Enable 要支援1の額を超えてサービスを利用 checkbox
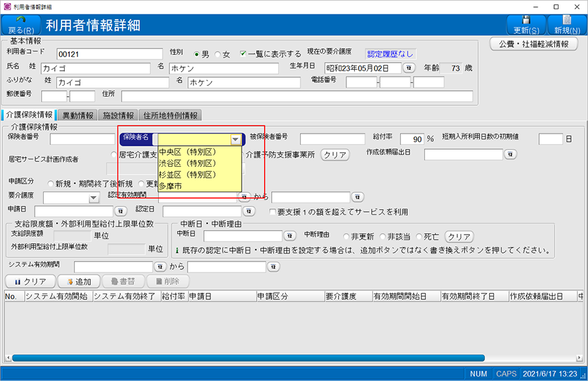 273,212
